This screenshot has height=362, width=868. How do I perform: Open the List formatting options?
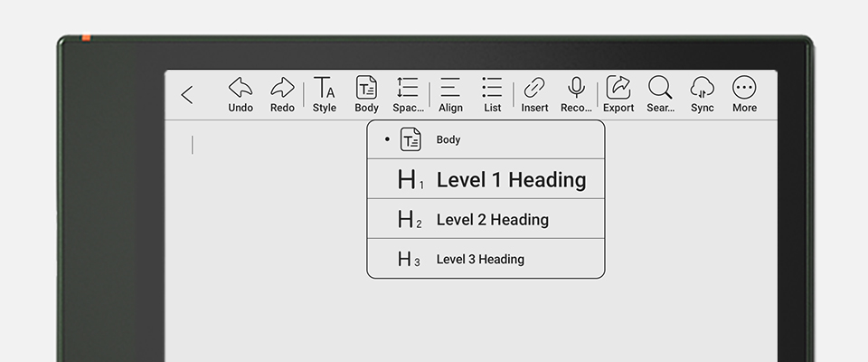(492, 95)
